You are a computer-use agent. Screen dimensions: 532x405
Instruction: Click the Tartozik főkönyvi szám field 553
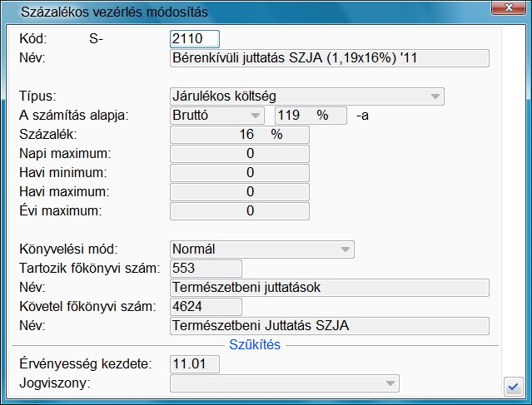(206, 269)
